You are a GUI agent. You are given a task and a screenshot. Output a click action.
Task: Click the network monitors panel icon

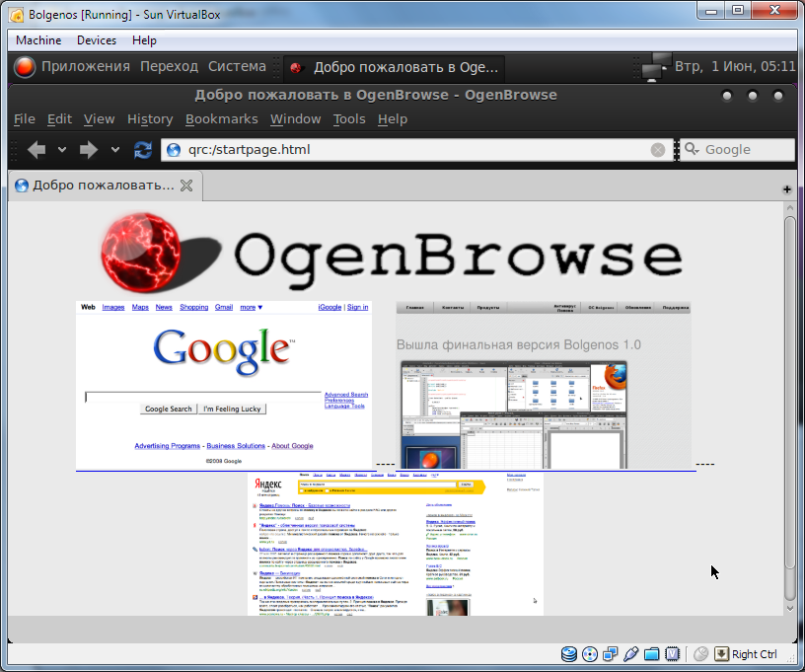(656, 67)
